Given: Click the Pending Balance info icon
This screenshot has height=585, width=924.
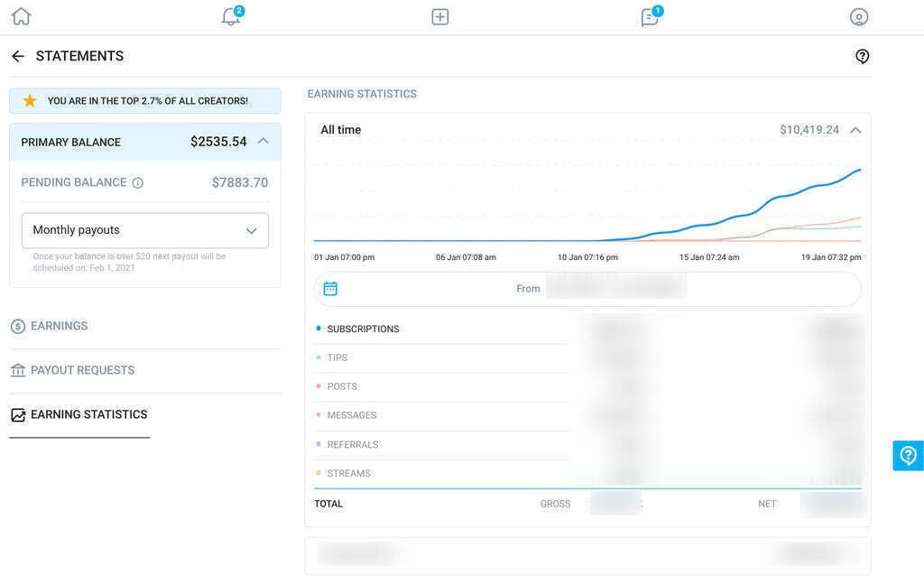Looking at the screenshot, I should [138, 182].
